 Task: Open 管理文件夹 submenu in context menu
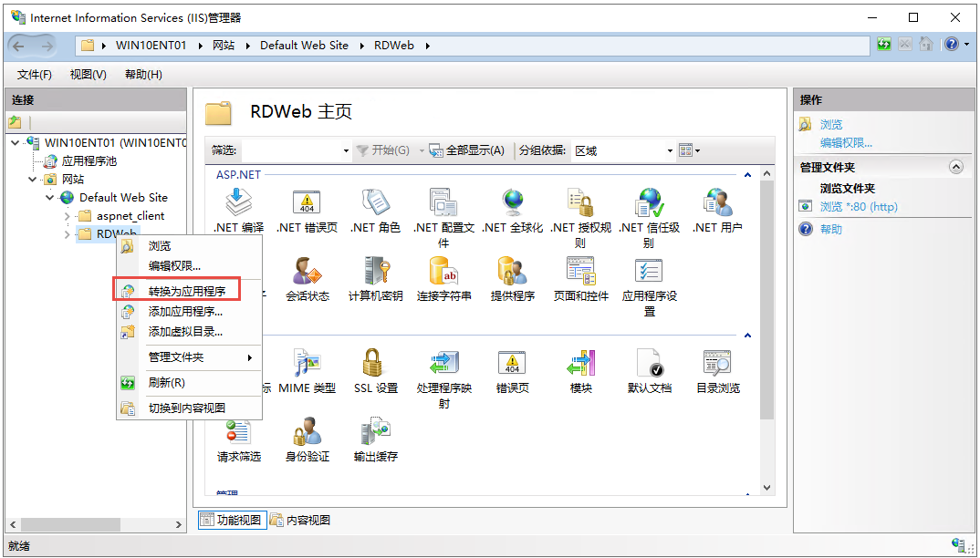(189, 357)
